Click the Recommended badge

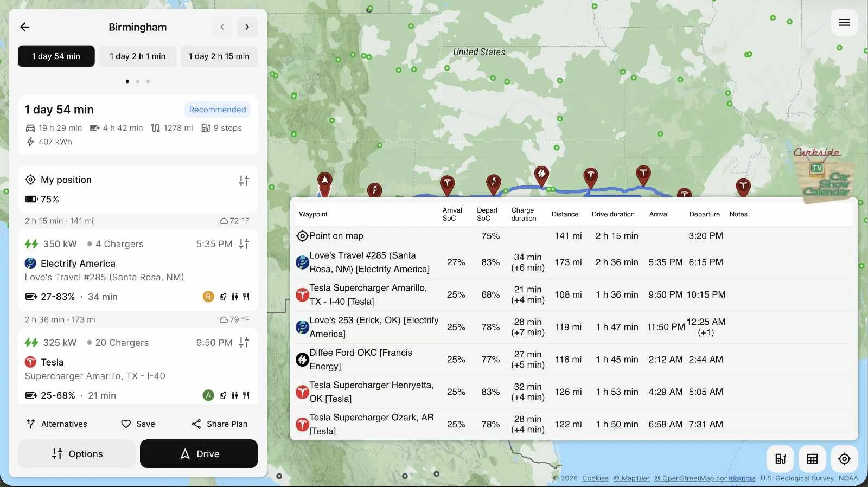coord(218,110)
